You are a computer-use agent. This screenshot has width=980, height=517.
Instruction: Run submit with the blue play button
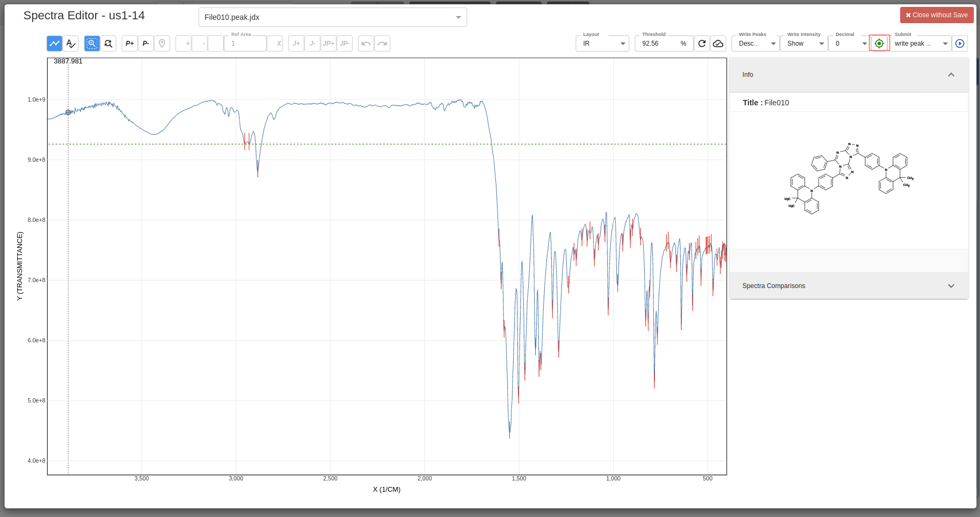tap(960, 44)
